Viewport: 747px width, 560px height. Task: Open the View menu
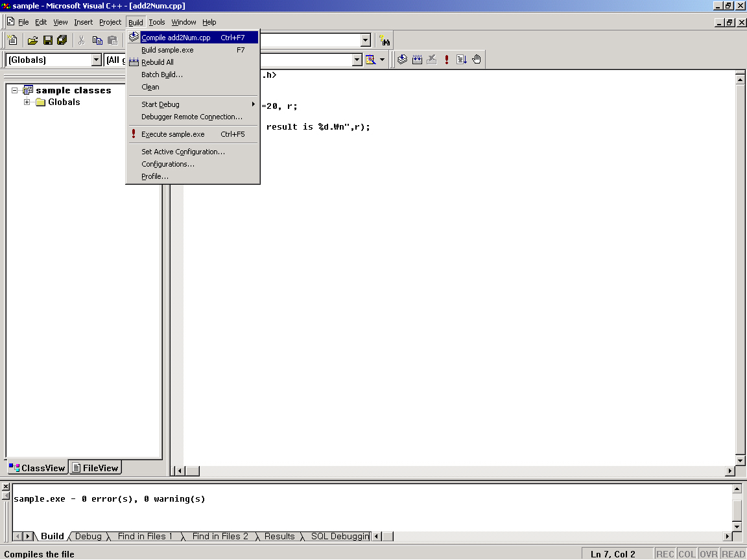click(60, 22)
